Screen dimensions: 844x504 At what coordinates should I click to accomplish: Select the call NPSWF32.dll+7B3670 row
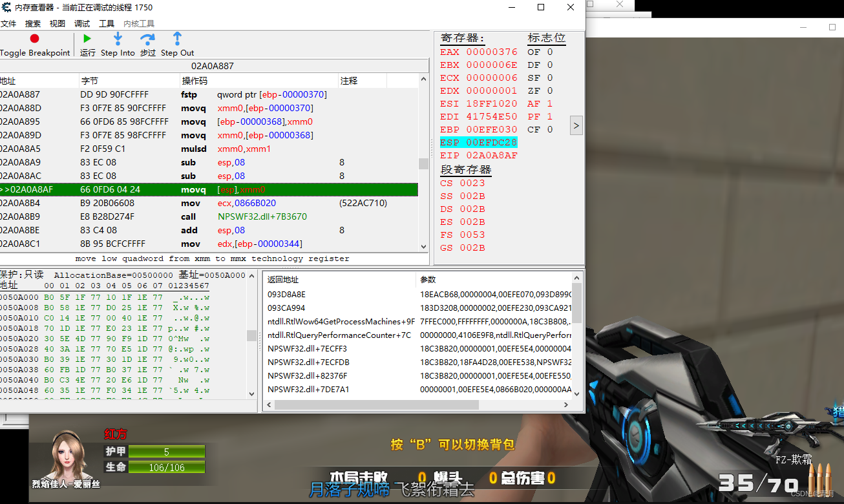click(209, 216)
